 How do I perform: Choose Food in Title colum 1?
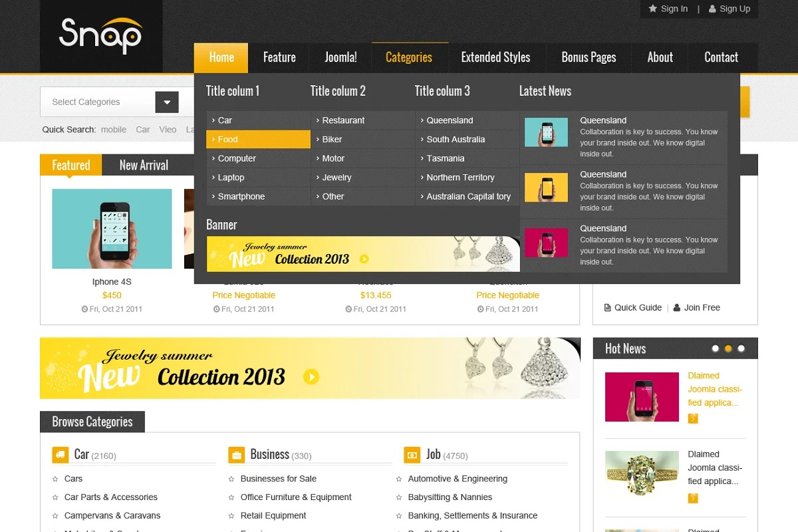[x=258, y=139]
